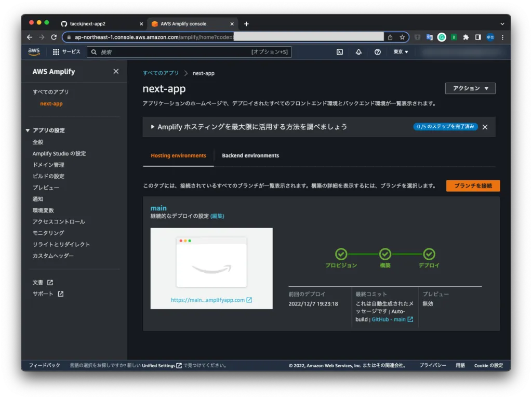Image resolution: width=532 pixels, height=399 pixels.
Task: Open the main branch link
Action: click(158, 208)
